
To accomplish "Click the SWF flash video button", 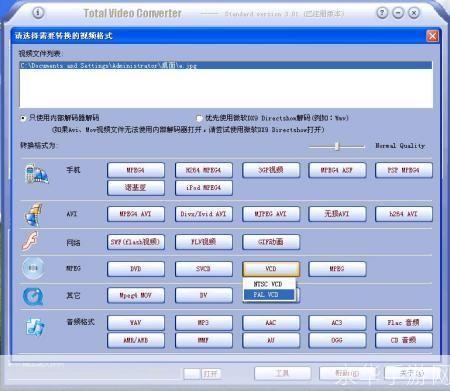I will (x=136, y=242).
